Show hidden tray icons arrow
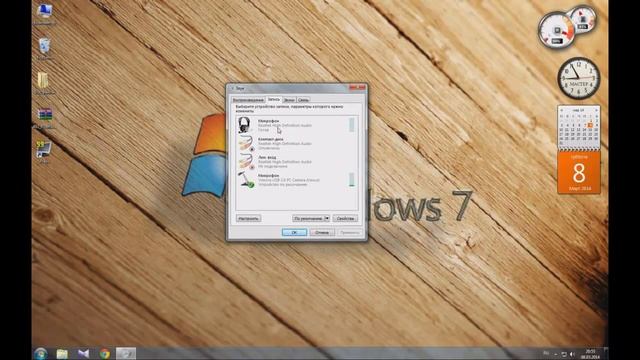 [x=556, y=354]
